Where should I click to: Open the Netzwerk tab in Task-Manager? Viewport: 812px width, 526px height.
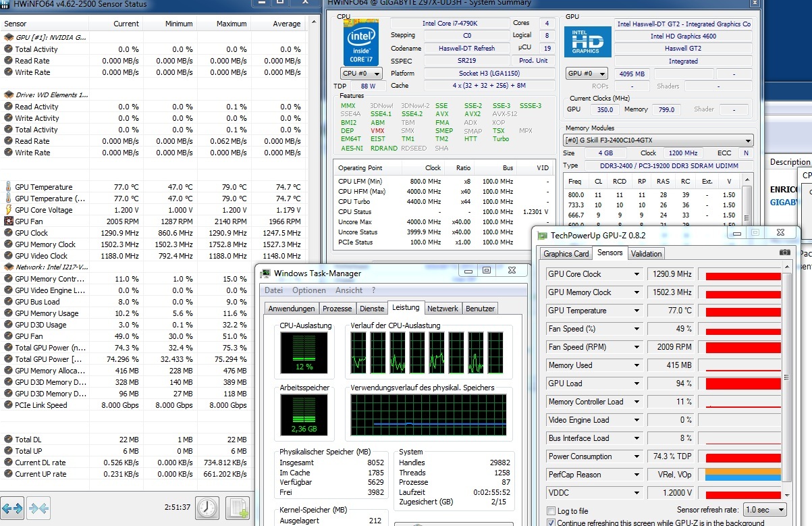(443, 309)
